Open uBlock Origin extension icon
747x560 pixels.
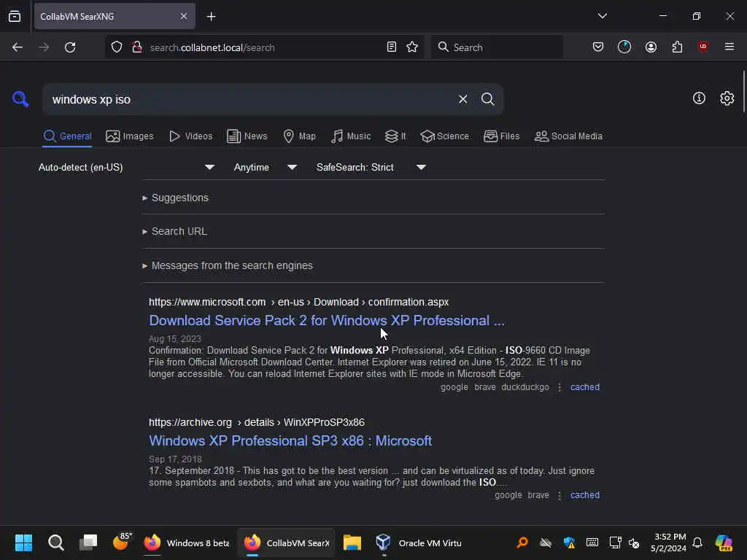pyautogui.click(x=703, y=47)
